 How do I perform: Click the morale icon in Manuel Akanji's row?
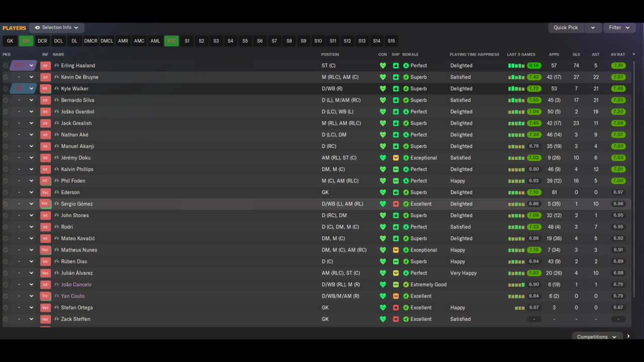tap(406, 146)
